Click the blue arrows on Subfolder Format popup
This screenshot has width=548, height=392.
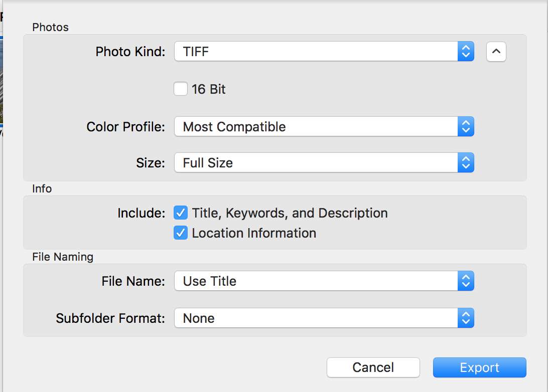(466, 318)
